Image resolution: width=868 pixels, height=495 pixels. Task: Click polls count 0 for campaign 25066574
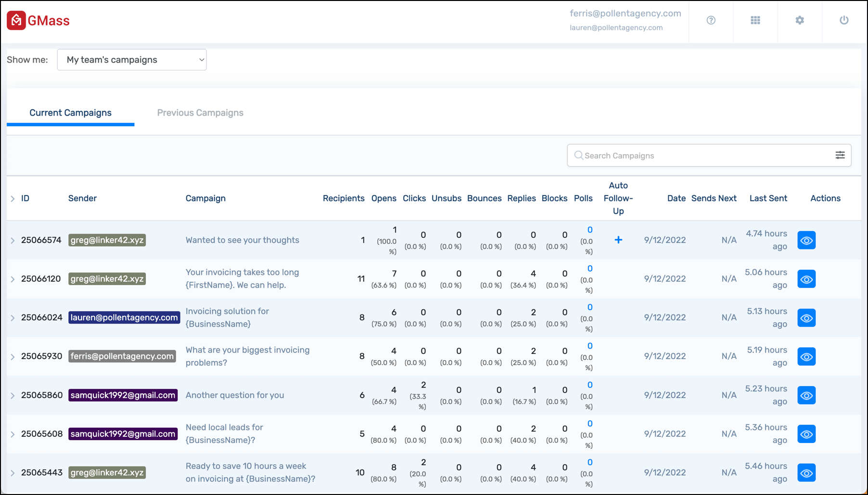click(x=589, y=230)
